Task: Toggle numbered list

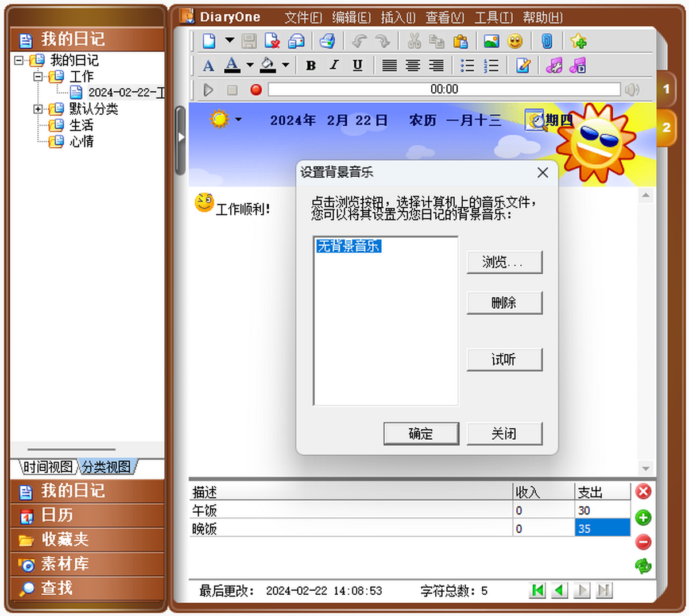Action: coord(491,65)
